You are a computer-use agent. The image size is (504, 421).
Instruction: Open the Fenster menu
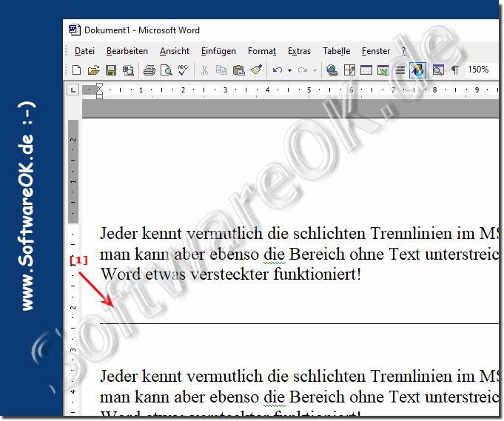point(376,51)
